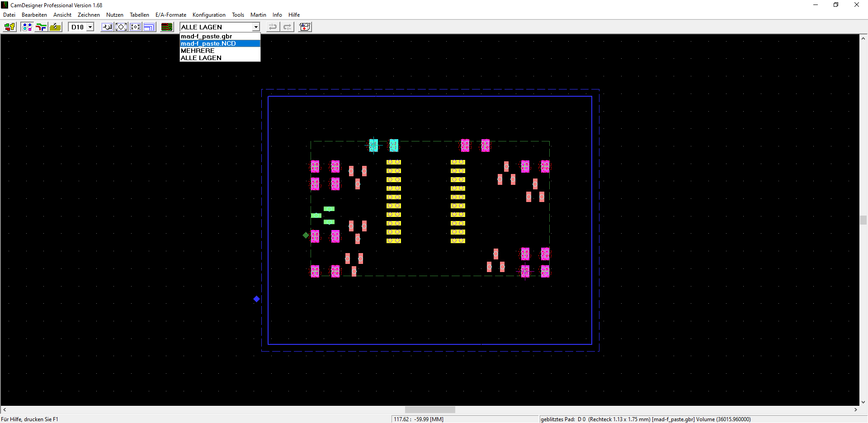Choose the mad-f_paste.NCD layer entry

[x=208, y=43]
